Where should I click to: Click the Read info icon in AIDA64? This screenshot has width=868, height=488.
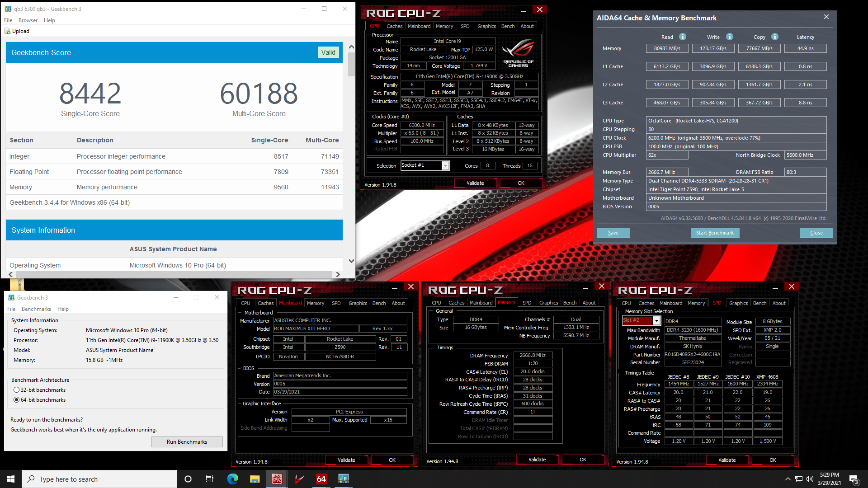coord(683,37)
